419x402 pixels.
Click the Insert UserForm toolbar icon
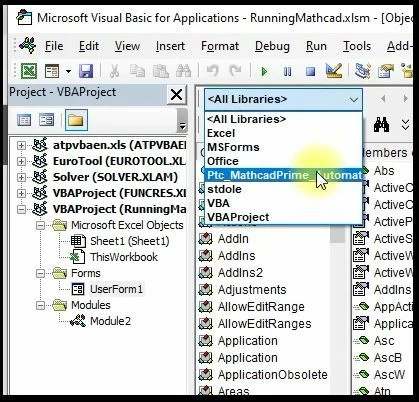[x=52, y=71]
